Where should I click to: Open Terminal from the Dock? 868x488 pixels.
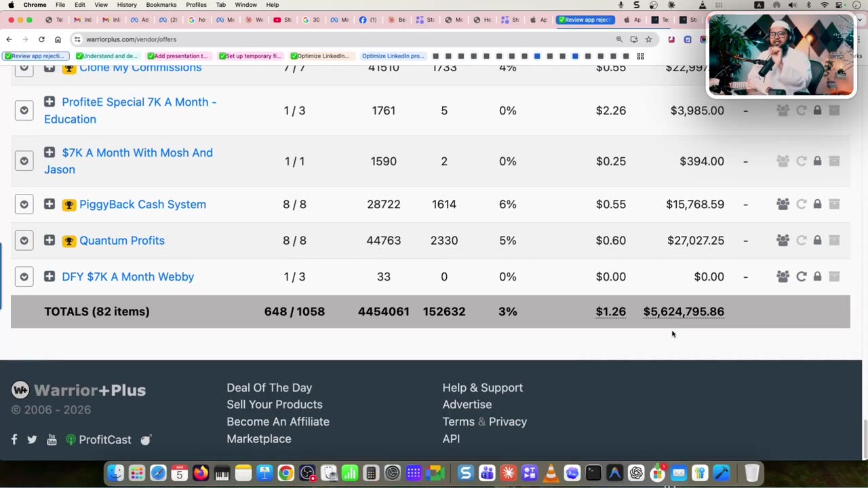tap(593, 473)
